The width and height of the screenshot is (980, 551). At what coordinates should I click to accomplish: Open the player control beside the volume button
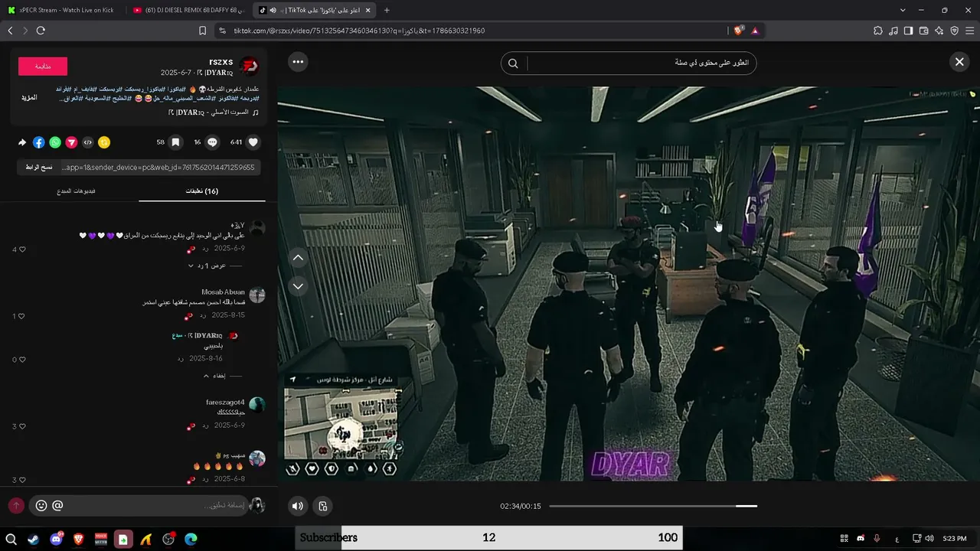pyautogui.click(x=323, y=506)
